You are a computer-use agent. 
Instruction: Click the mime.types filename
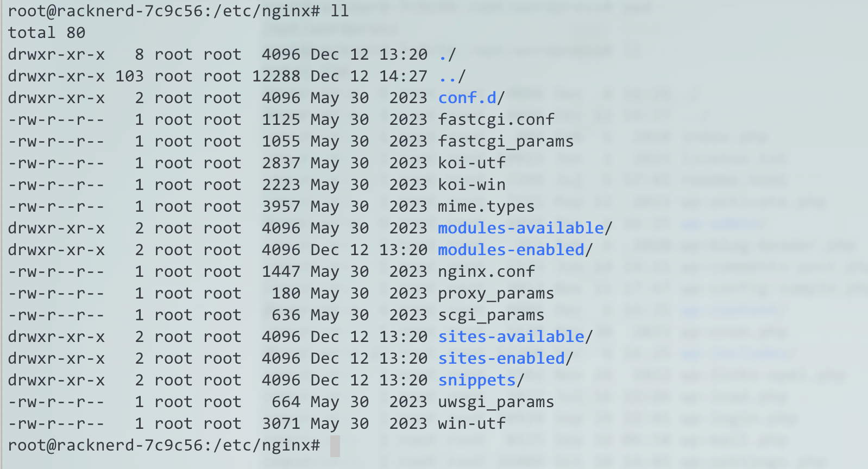[487, 206]
